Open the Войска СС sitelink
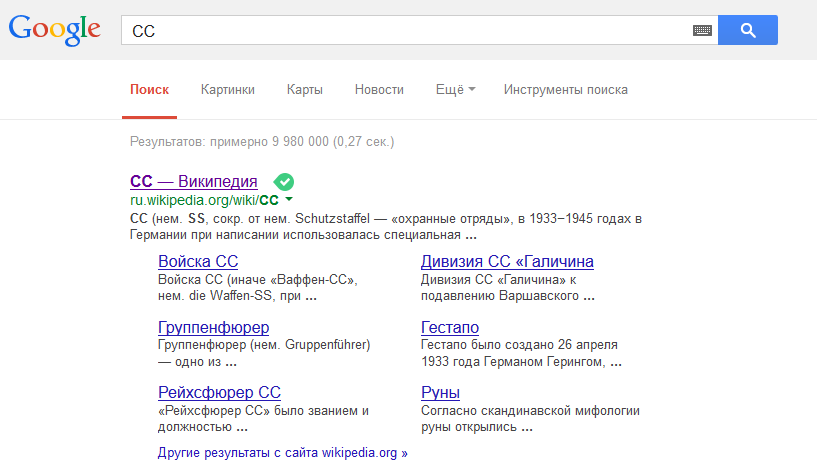This screenshot has height=467, width=817. point(198,261)
